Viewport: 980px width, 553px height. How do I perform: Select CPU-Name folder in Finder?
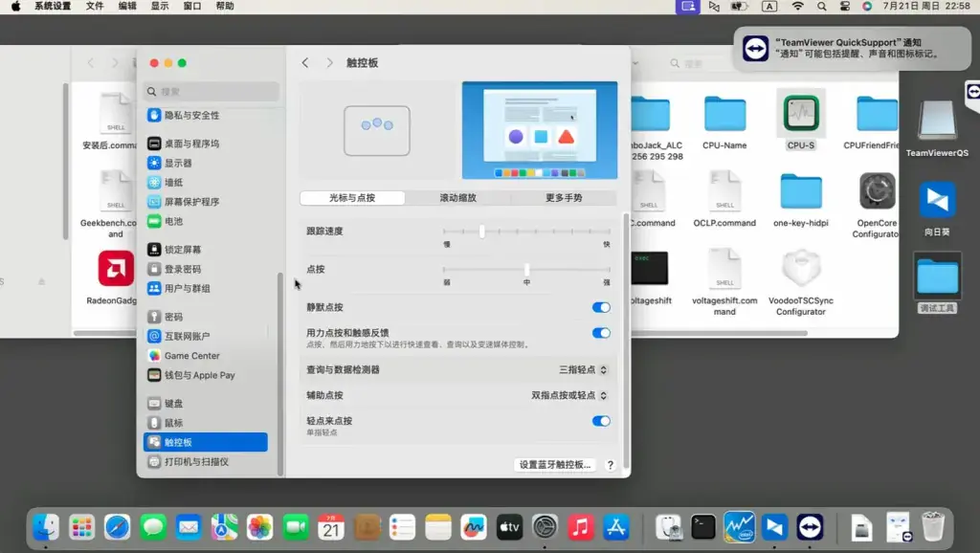click(724, 114)
